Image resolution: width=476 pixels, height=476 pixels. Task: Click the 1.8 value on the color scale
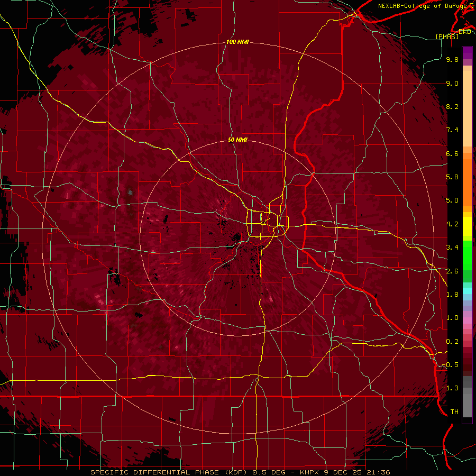pyautogui.click(x=452, y=295)
